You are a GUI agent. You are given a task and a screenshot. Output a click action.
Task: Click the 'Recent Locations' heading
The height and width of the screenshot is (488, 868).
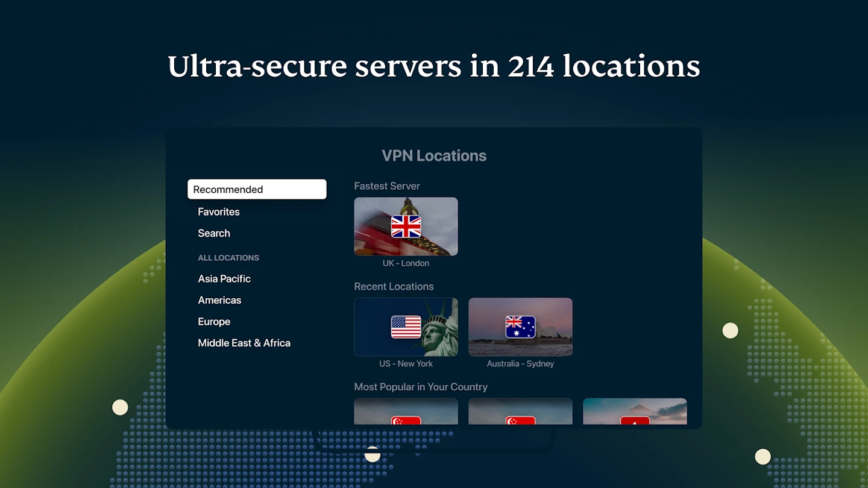point(394,287)
